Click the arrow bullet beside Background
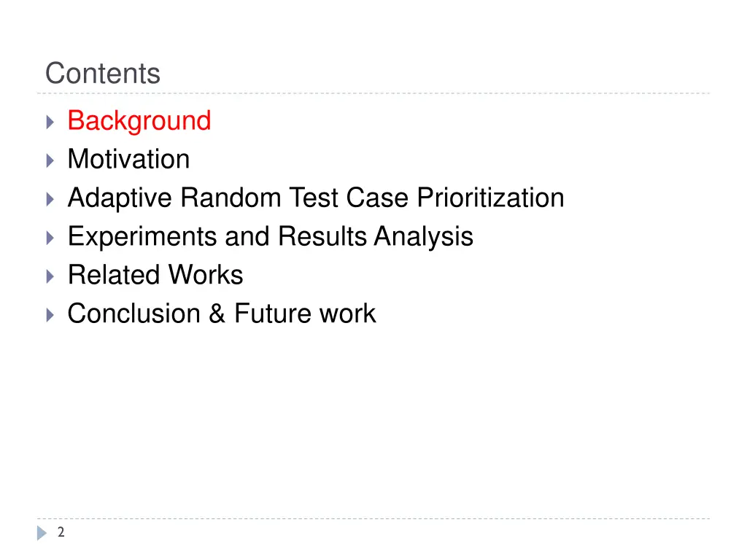Screen dimensions: 747x560 point(50,122)
